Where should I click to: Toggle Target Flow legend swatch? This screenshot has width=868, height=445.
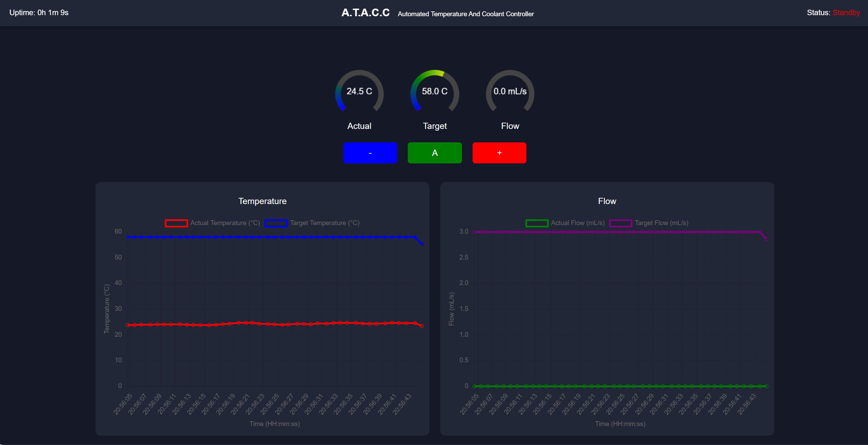(620, 223)
